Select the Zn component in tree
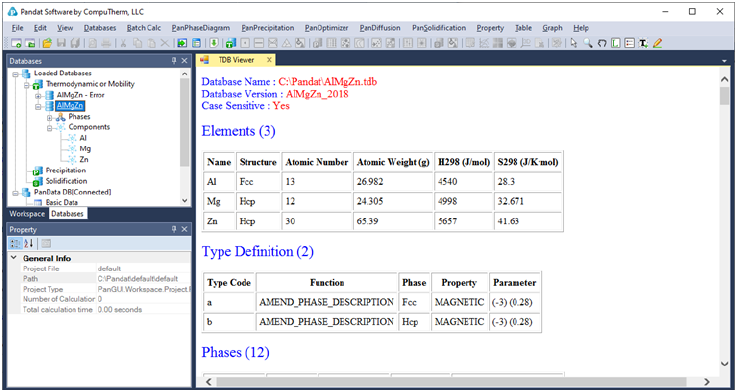The image size is (736, 390). click(84, 160)
